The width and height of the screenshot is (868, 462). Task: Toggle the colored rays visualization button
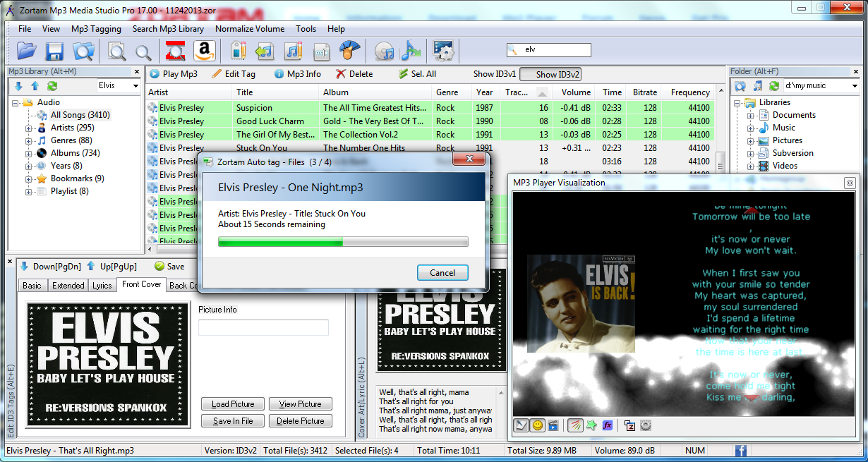pos(575,425)
